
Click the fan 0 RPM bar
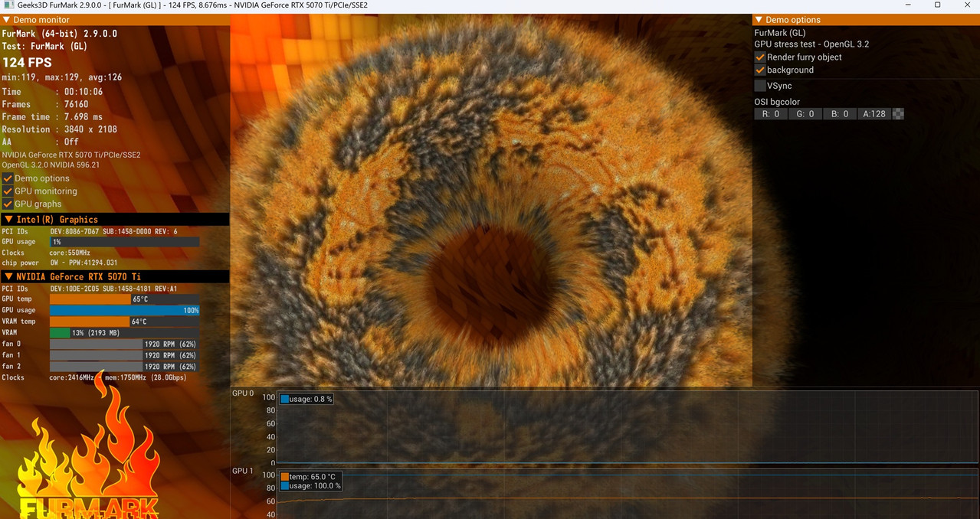(x=124, y=344)
